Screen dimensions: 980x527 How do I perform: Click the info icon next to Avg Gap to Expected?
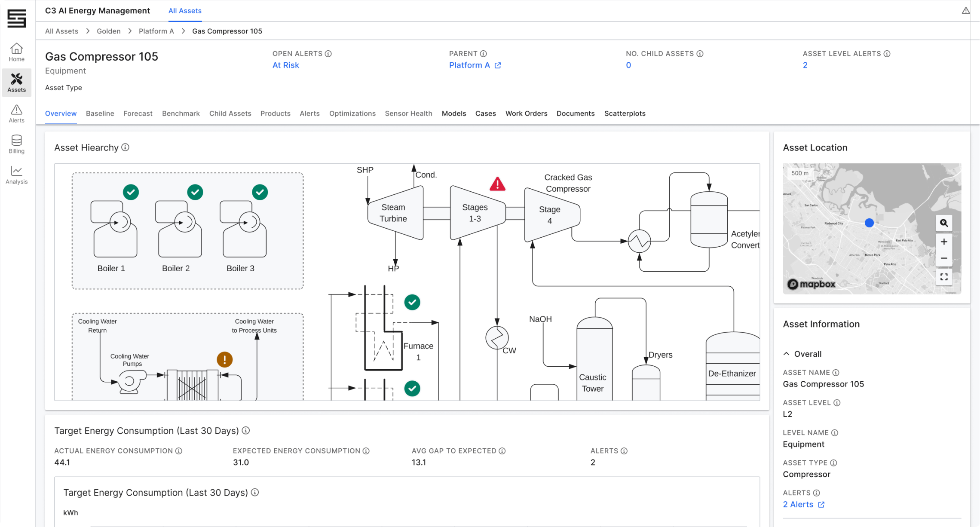(x=502, y=451)
